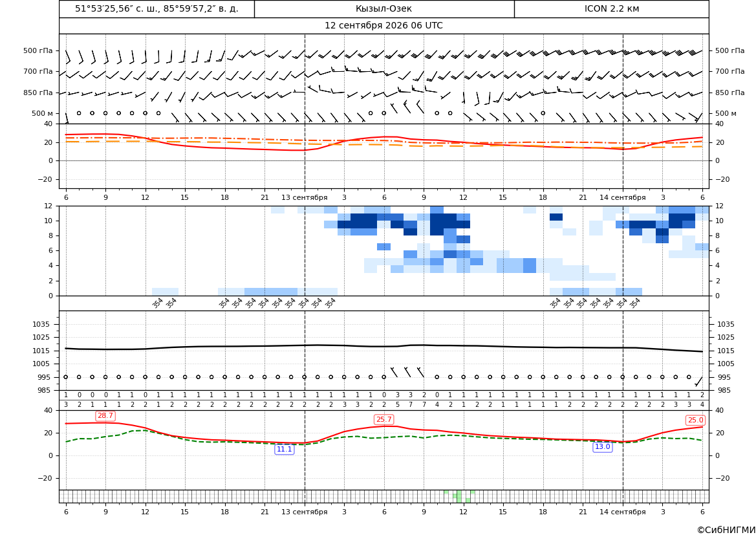Click the red 28.7 maximum temperature label
Image resolution: width=756 pixels, height=535 pixels.
tap(105, 416)
